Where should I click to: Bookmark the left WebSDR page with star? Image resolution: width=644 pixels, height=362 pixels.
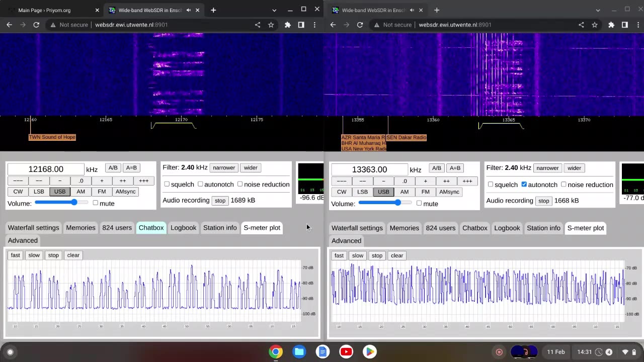pyautogui.click(x=271, y=25)
